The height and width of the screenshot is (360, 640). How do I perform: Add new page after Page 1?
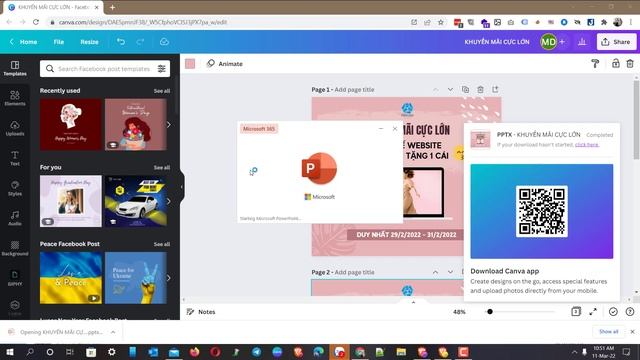coord(495,89)
